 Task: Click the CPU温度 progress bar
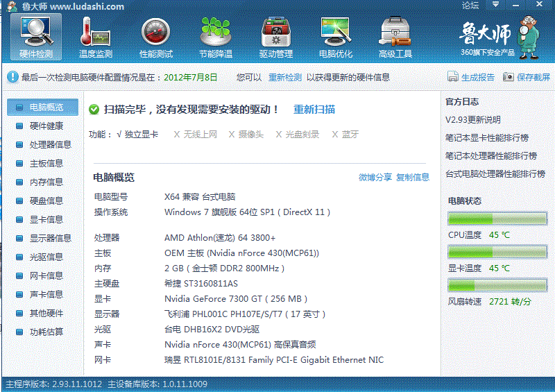(x=497, y=219)
